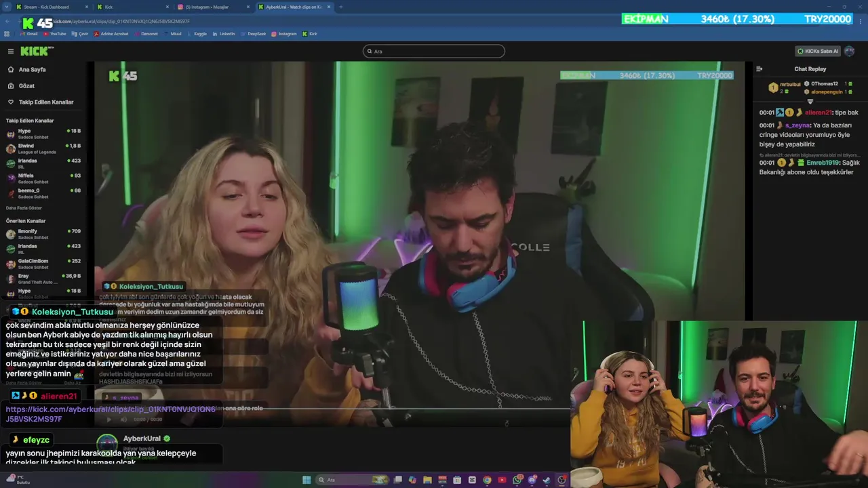Open browser tab search dropdown

(x=5, y=7)
